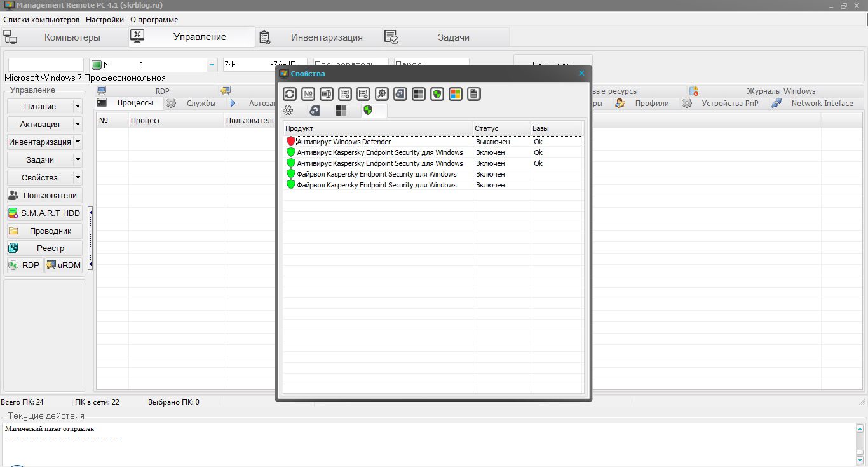The width and height of the screenshot is (868, 467).
Task: Click the red shield of Windows Defender row
Action: point(291,142)
